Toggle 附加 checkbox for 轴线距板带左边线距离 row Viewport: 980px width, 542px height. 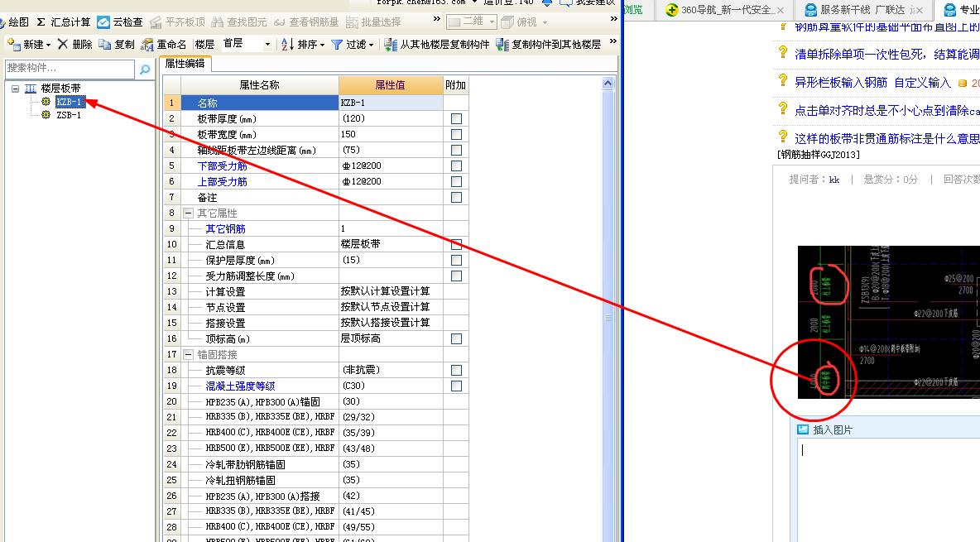tap(456, 150)
